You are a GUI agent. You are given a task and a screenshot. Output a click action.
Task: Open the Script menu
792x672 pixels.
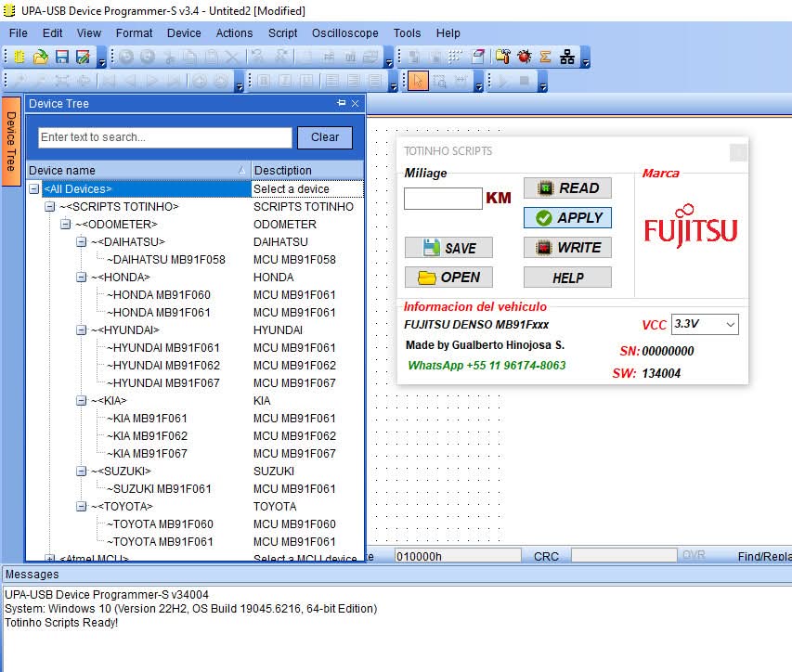(282, 32)
